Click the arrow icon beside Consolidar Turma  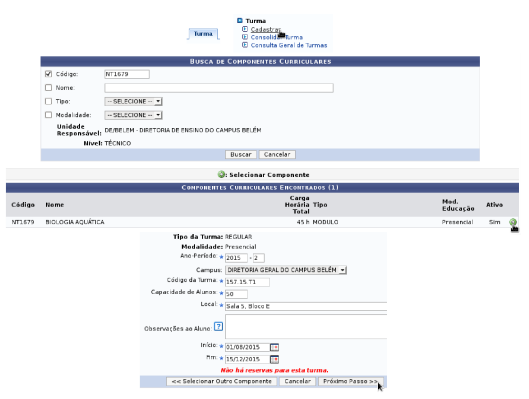point(245,37)
